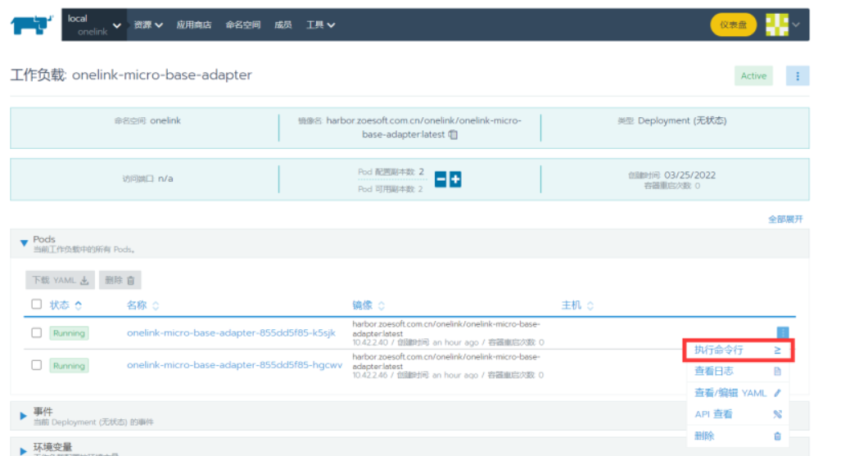Expand the 环境变量 section
868x456 pixels.
click(23, 451)
